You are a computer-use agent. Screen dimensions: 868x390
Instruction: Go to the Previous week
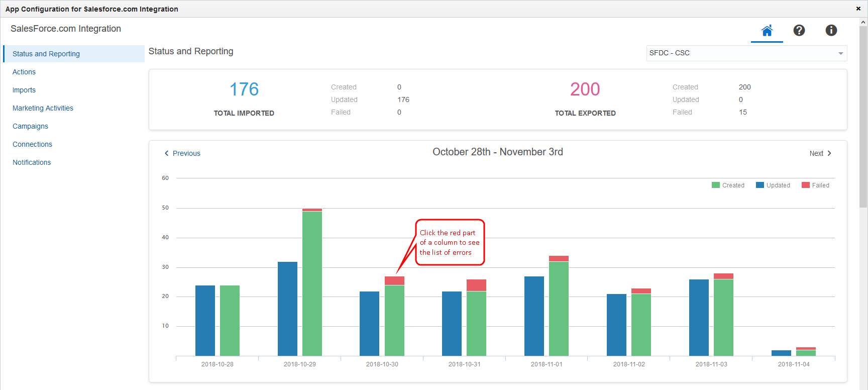(182, 153)
